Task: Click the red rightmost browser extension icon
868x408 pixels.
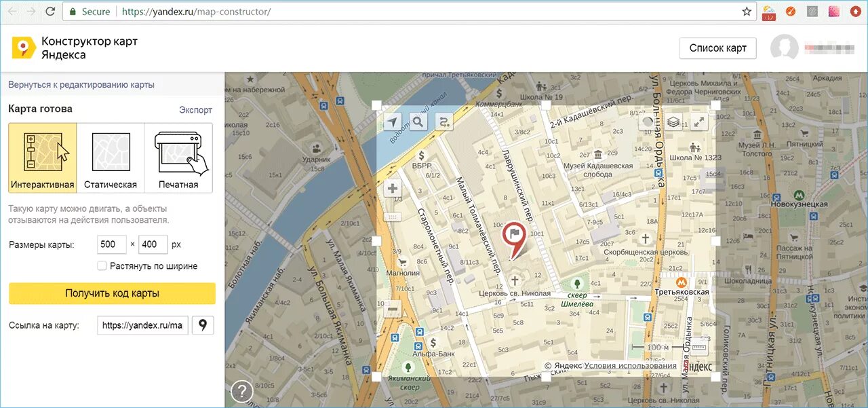Action: point(856,12)
